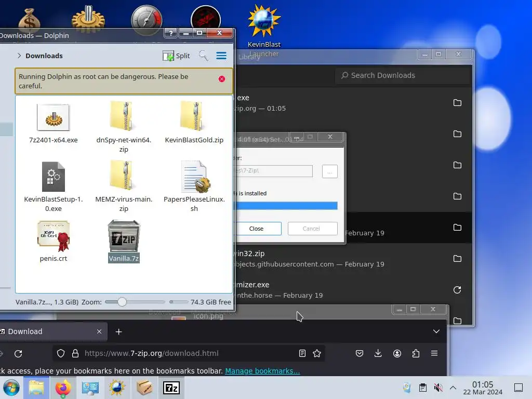Click the Save to Pocket icon
The image size is (532, 399).
coord(360,353)
